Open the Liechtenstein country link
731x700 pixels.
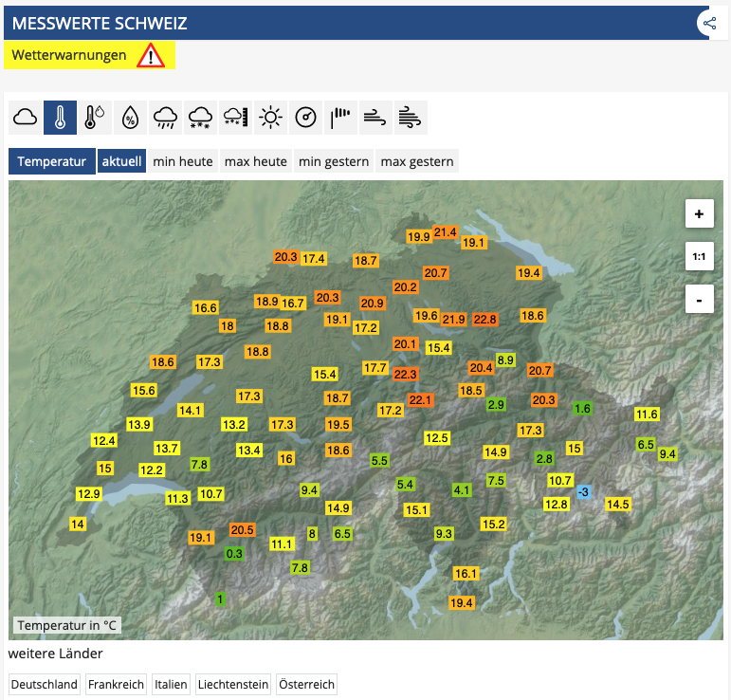coord(233,684)
